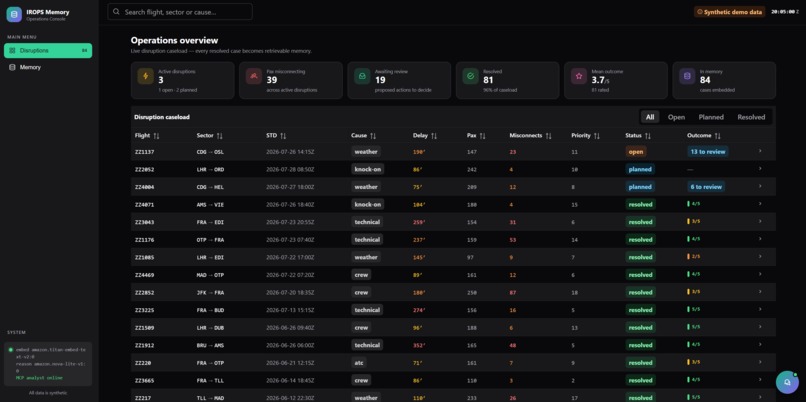Sort table by Pax column
806x402 pixels.
477,136
